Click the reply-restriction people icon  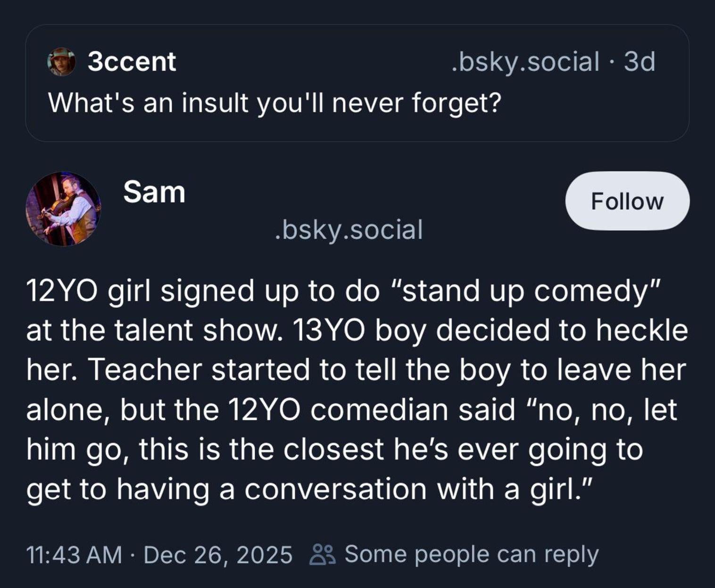323,555
